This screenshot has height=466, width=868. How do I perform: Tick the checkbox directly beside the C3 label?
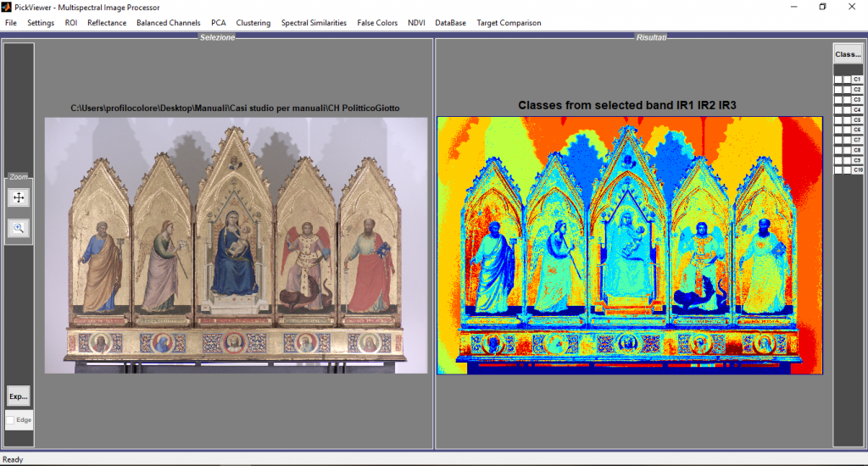(x=847, y=100)
